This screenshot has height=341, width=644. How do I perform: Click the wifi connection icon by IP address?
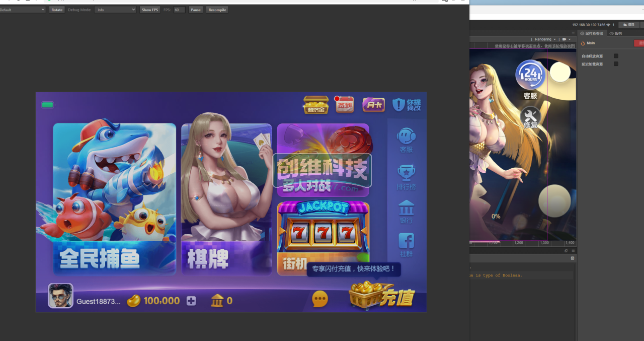pyautogui.click(x=608, y=25)
